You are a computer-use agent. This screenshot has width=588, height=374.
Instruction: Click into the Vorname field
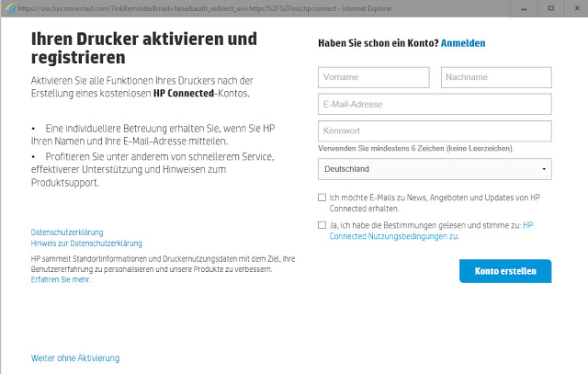click(374, 78)
